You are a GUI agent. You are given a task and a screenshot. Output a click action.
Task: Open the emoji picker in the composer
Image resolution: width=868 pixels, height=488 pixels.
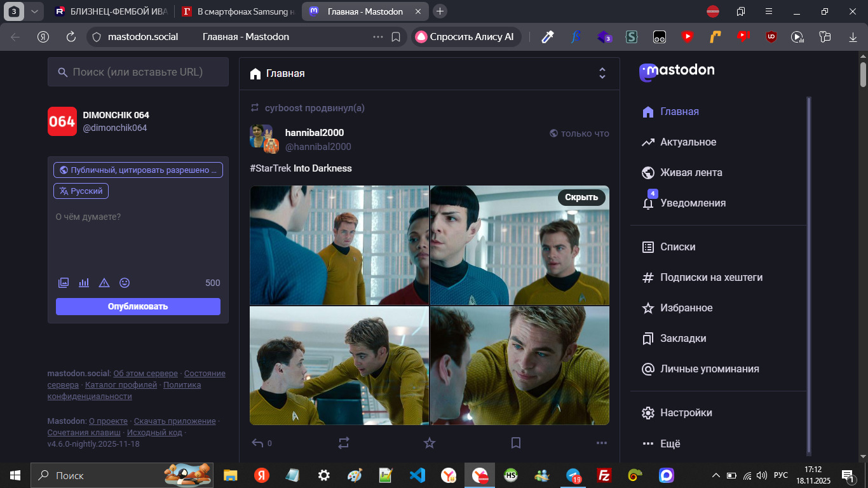click(x=125, y=283)
